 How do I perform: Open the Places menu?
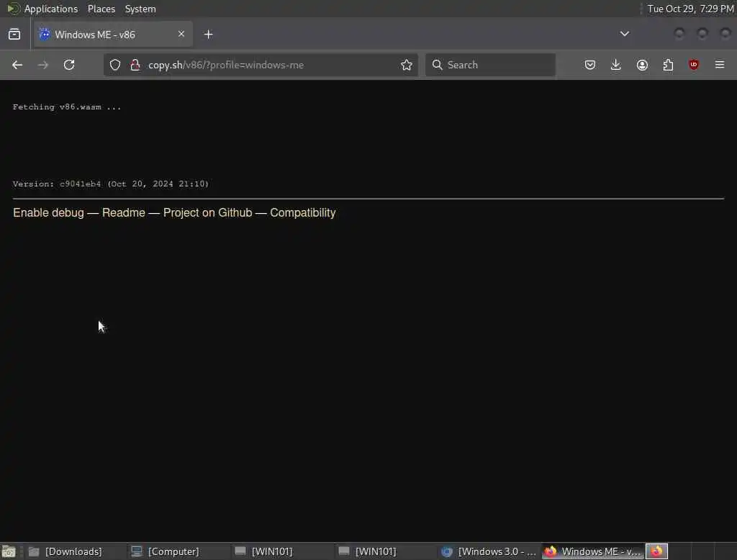click(101, 9)
